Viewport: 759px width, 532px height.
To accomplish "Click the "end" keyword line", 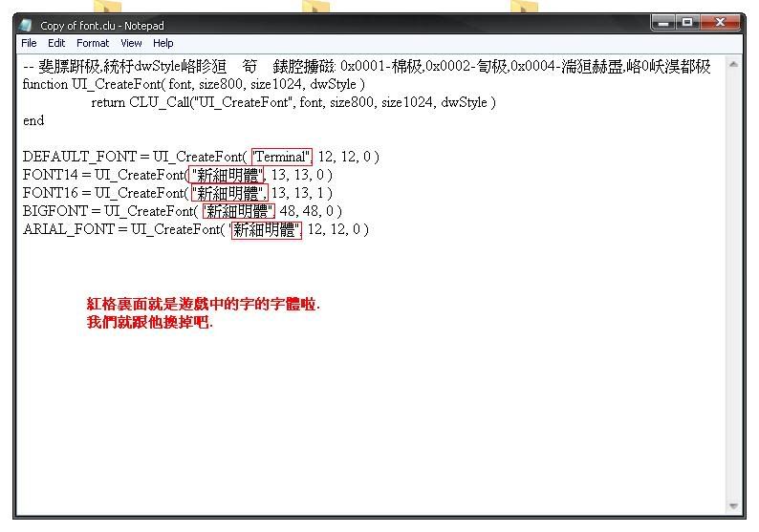I will tap(33, 120).
